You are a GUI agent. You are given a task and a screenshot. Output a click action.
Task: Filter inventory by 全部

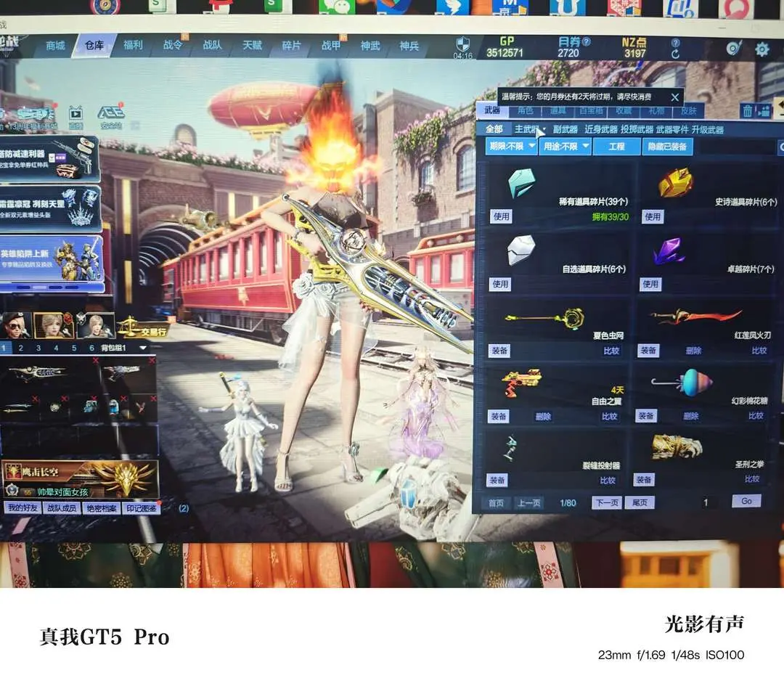tap(494, 129)
